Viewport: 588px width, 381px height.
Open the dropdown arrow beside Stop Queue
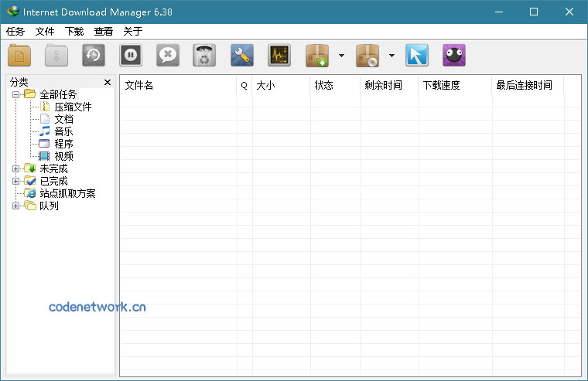[391, 56]
